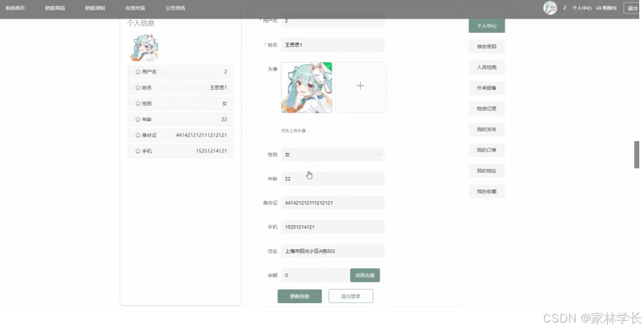Click the 15251214121 value in info panel
The image size is (644, 330).
click(211, 151)
